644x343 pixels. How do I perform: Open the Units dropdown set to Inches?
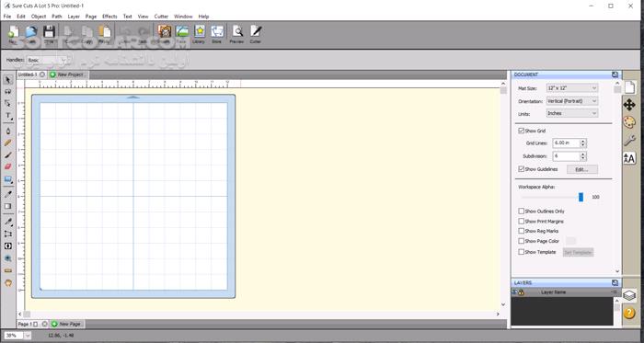[x=572, y=113]
